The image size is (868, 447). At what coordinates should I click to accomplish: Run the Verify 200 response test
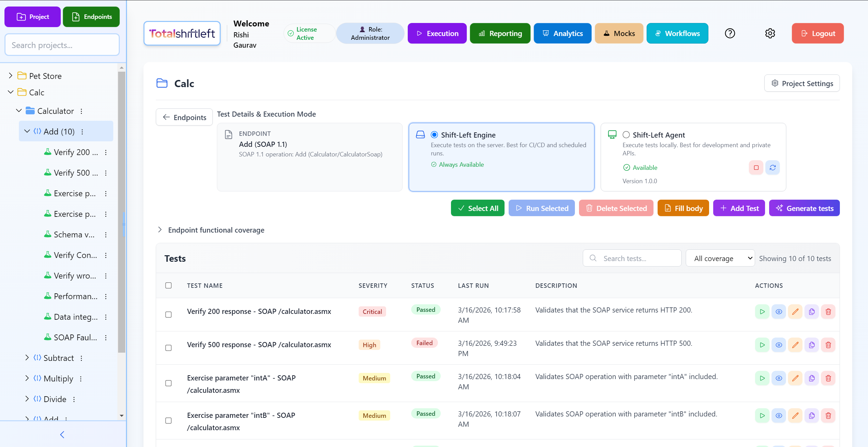pyautogui.click(x=762, y=311)
